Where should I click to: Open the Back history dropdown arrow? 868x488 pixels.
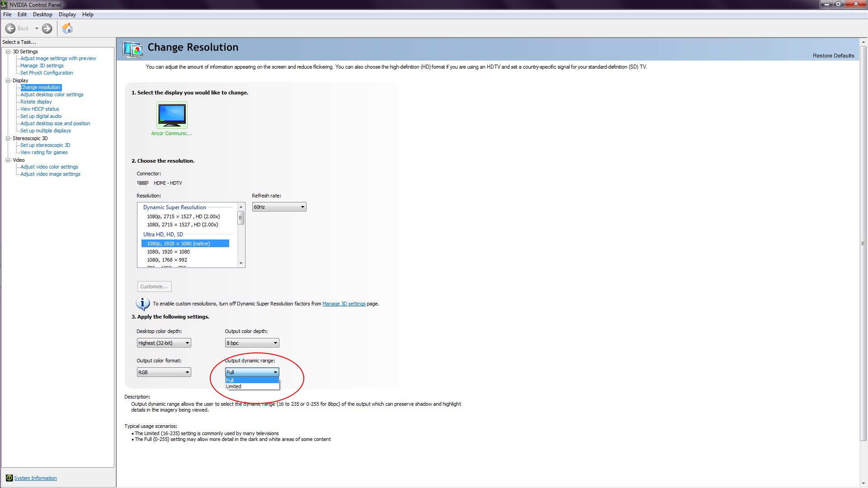point(37,28)
